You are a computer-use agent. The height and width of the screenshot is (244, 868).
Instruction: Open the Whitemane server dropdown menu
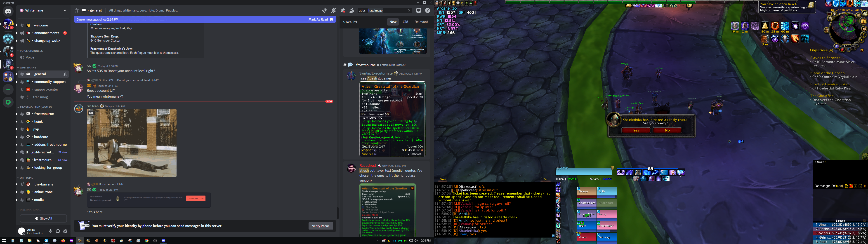point(65,10)
